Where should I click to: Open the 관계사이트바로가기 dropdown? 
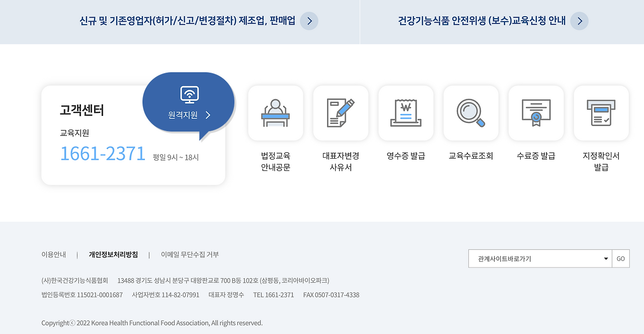(x=541, y=258)
